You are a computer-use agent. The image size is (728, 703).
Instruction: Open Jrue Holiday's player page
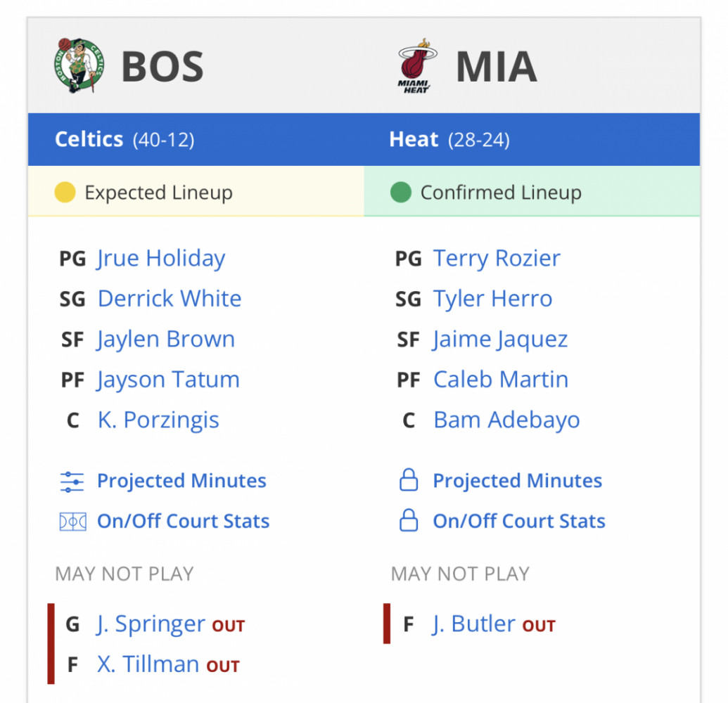[x=161, y=259]
